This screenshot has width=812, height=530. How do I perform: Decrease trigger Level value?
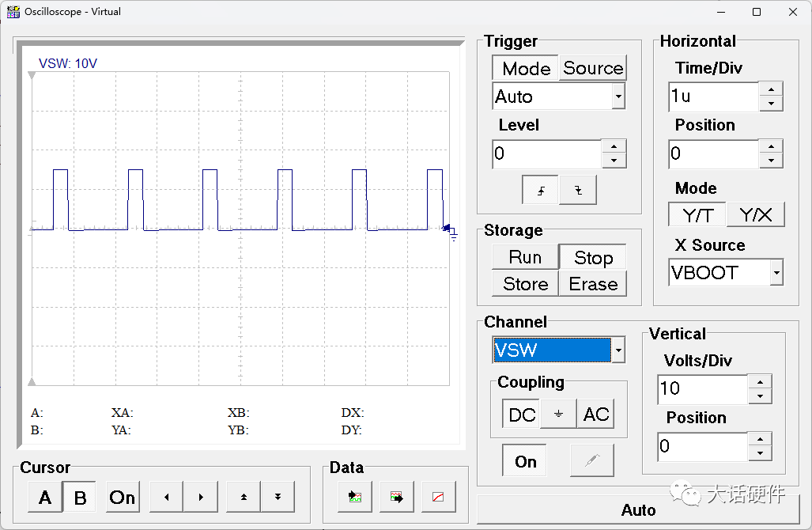614,161
